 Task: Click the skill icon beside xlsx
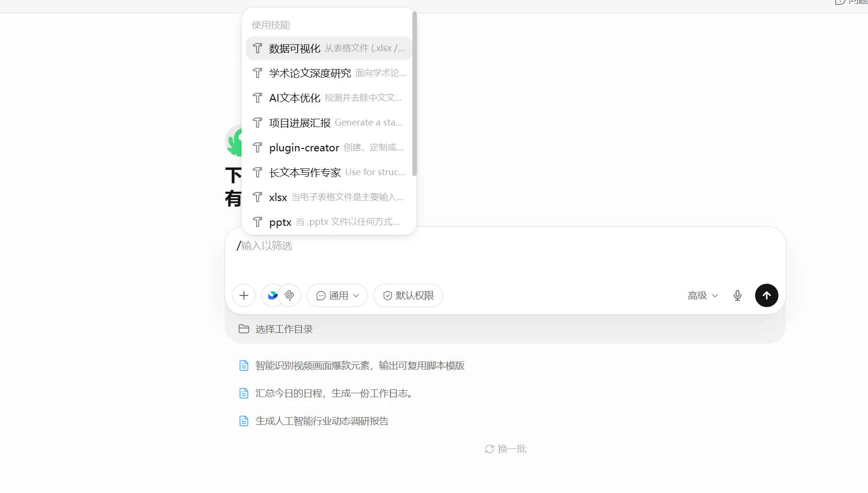click(258, 197)
